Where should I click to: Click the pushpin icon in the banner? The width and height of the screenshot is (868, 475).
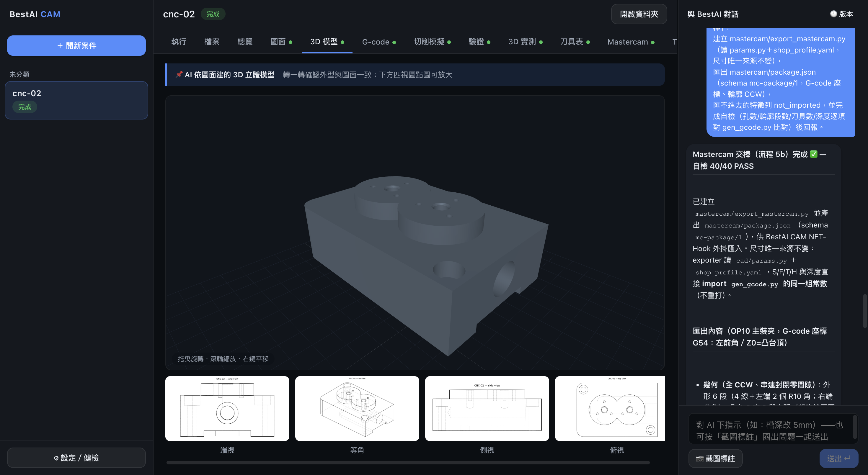pos(179,74)
